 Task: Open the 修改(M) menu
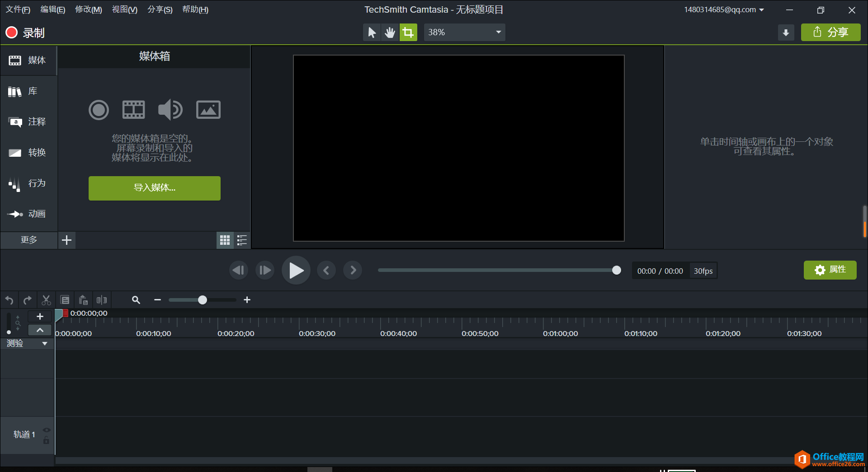coord(89,9)
